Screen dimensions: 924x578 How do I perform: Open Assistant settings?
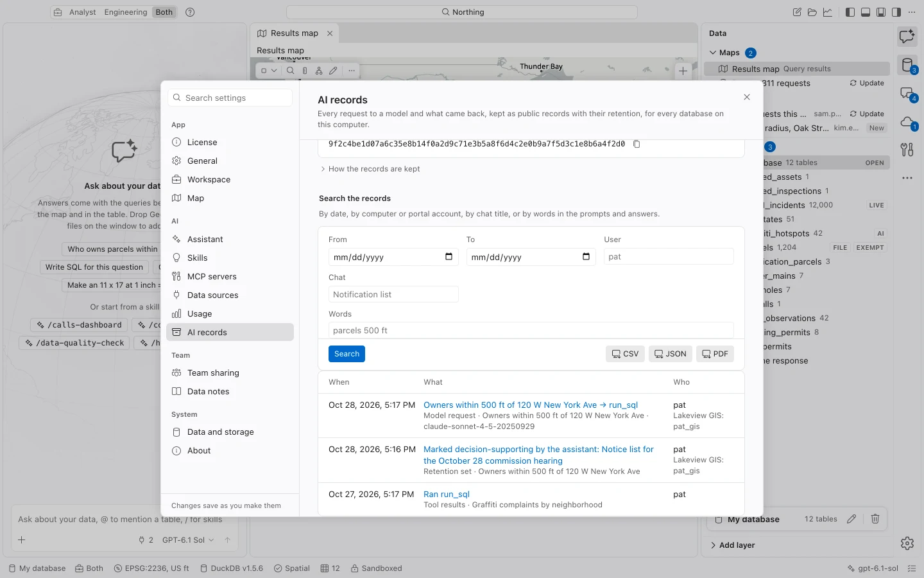230,240
